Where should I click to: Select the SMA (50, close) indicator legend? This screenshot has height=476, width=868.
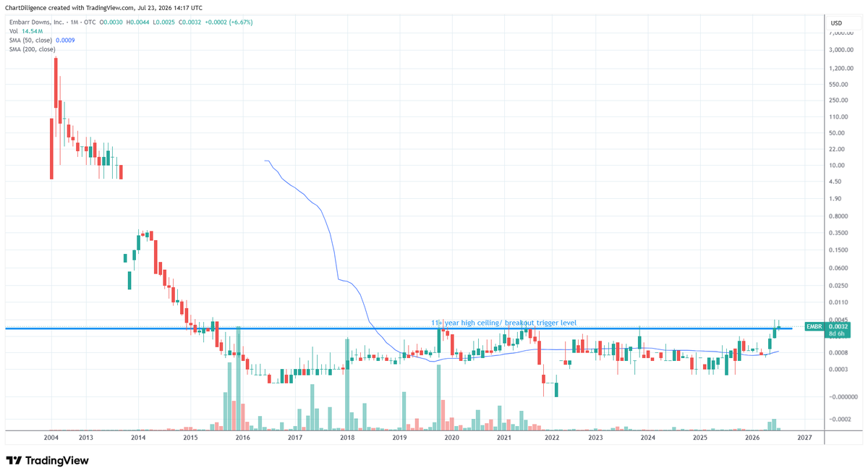[x=30, y=41]
